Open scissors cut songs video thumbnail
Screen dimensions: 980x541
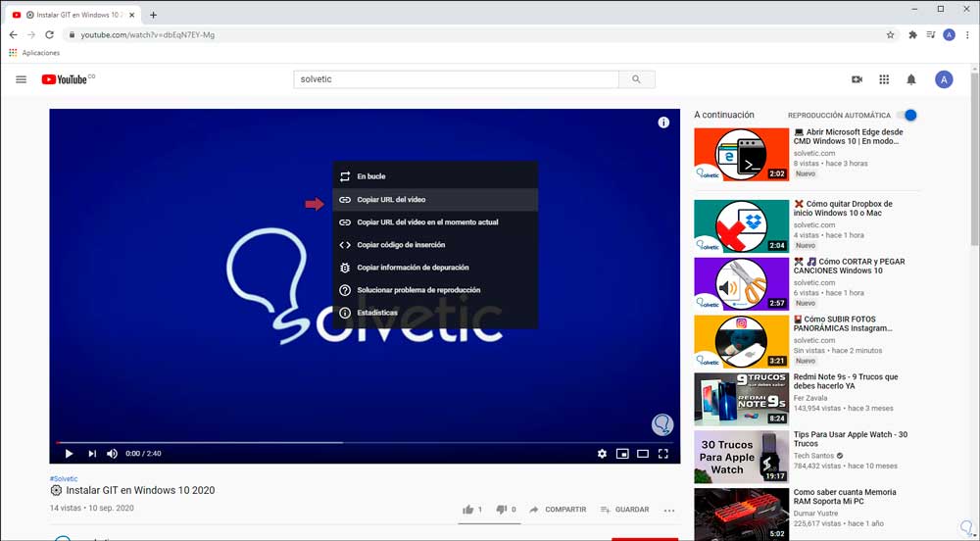(x=741, y=283)
